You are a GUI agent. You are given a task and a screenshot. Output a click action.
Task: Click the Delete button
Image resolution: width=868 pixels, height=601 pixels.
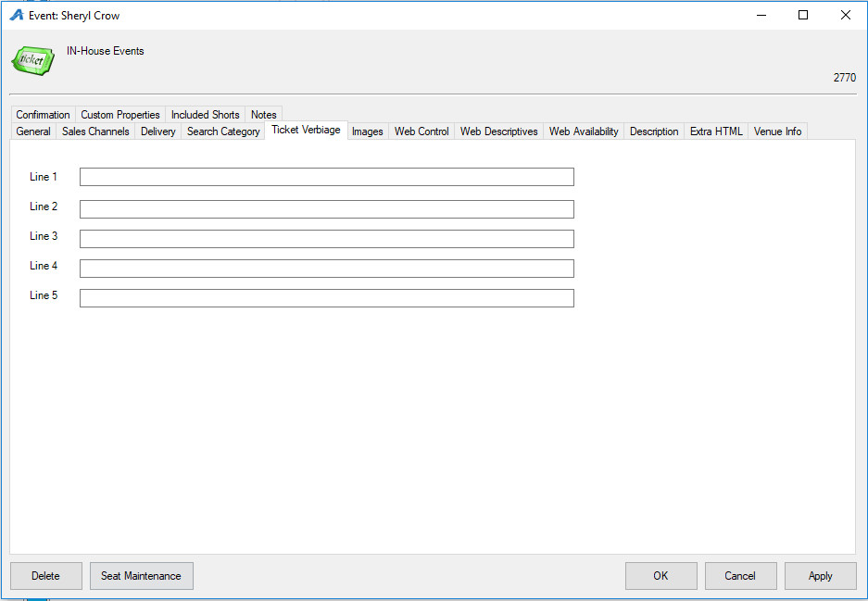[x=46, y=576]
